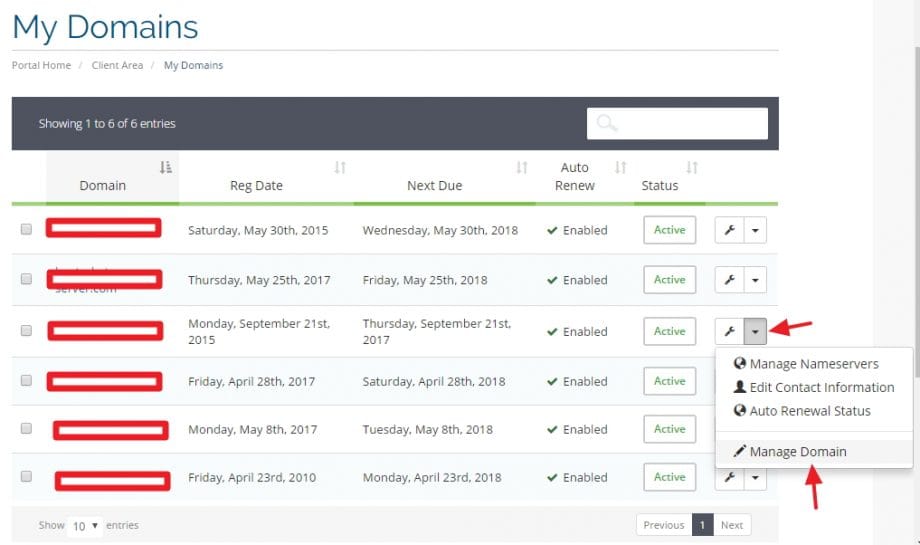Select checkbox for domain registered April 28th, 2017
This screenshot has height=545, width=920.
point(27,381)
